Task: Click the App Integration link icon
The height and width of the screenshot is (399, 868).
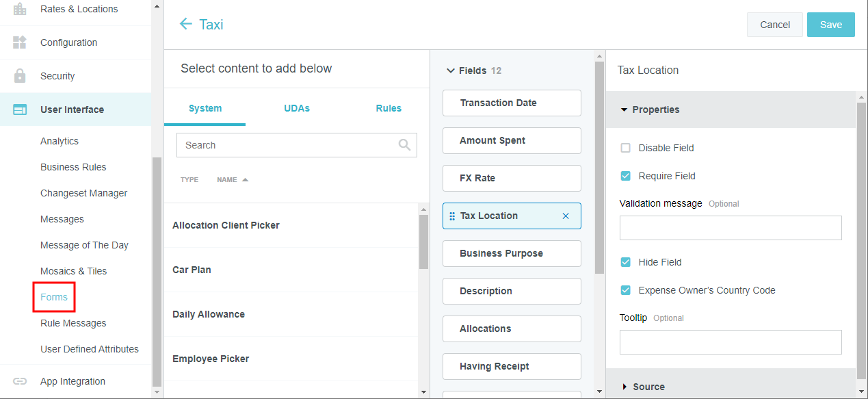Action: click(x=20, y=381)
